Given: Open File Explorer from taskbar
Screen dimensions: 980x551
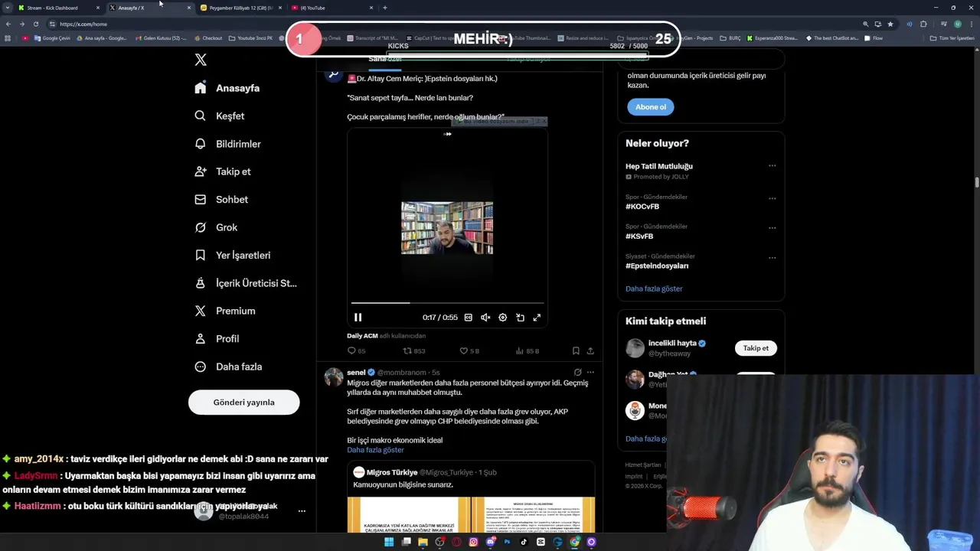Looking at the screenshot, I should coord(423,542).
